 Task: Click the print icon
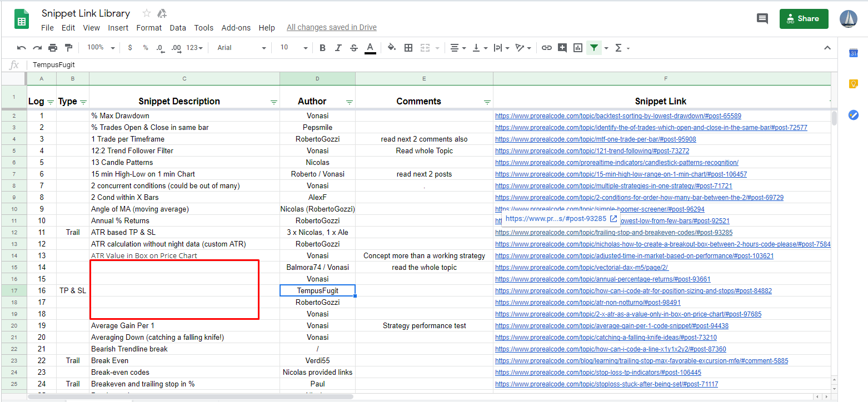click(x=53, y=48)
